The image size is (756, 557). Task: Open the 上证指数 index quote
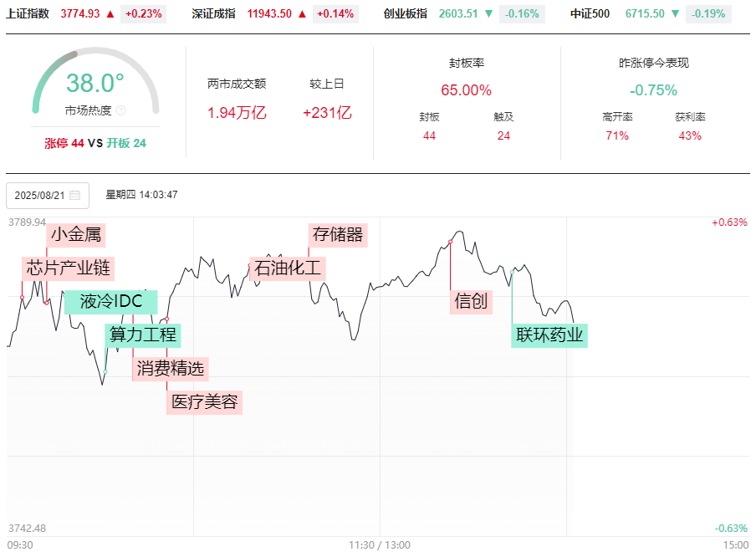pyautogui.click(x=28, y=13)
